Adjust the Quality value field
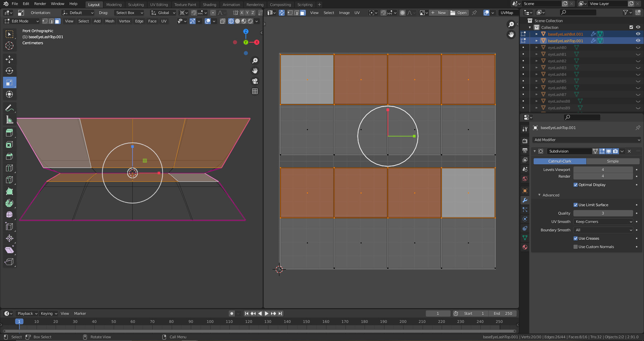 (x=603, y=213)
